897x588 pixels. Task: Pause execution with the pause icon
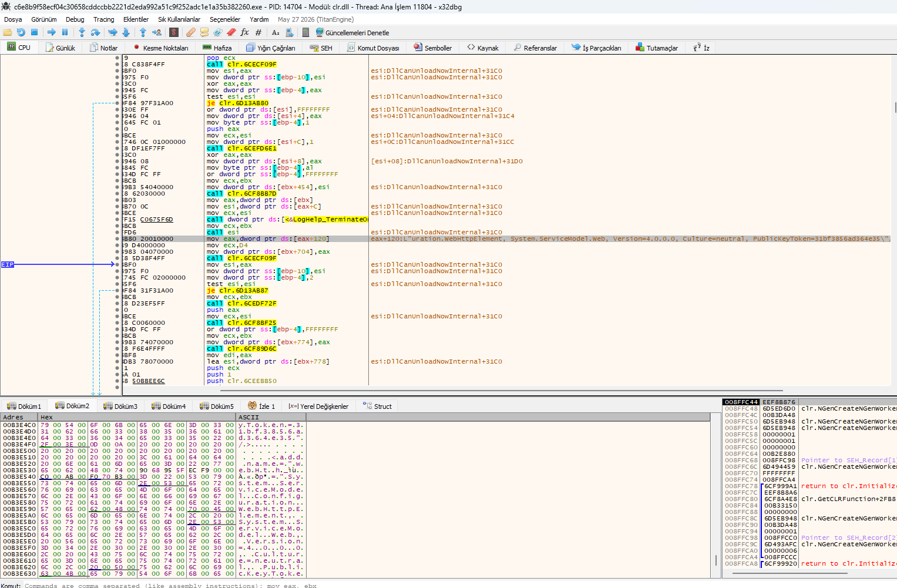coord(65,32)
